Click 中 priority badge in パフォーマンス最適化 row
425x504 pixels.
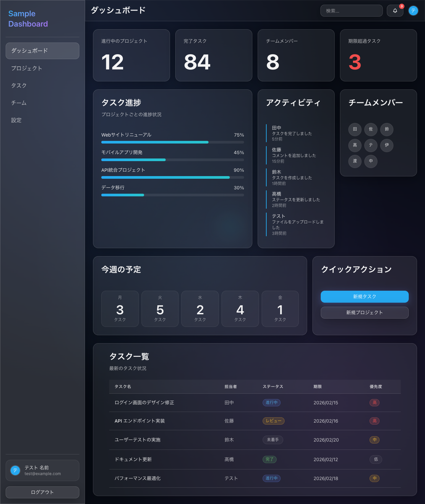[x=375, y=478]
